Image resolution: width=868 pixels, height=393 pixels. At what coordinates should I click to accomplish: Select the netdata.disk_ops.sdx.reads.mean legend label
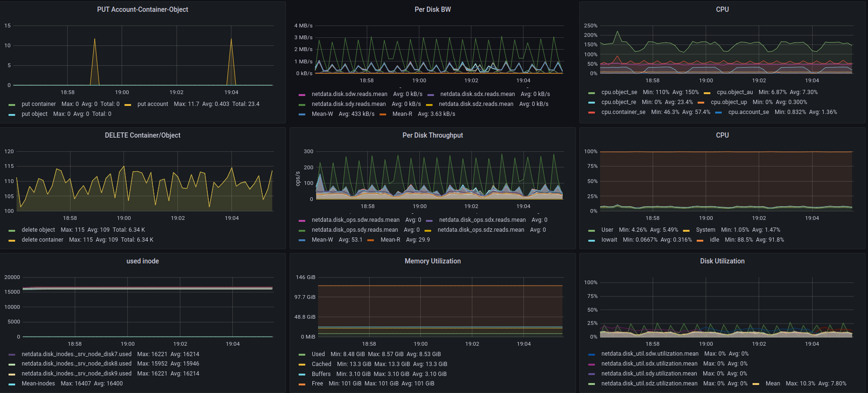point(482,220)
